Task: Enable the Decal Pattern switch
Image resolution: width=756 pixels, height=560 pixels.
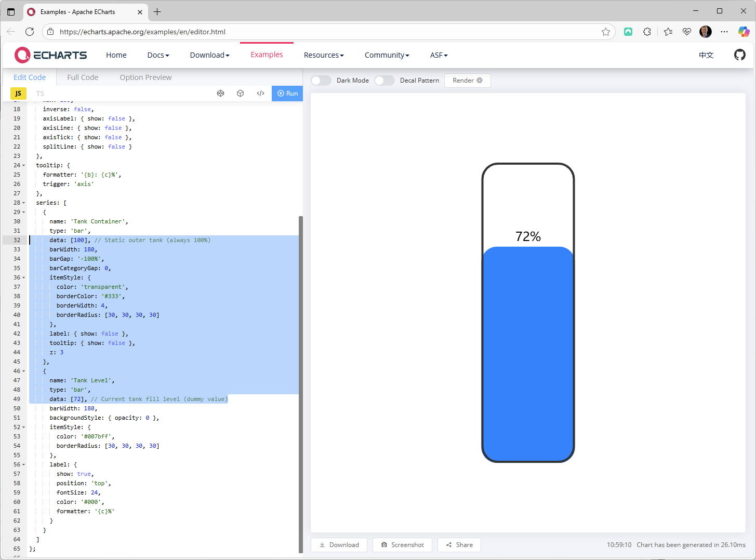Action: click(x=384, y=81)
